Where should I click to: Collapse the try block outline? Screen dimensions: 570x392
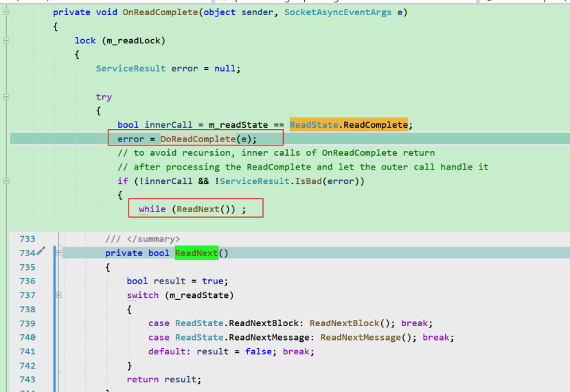pyautogui.click(x=6, y=97)
